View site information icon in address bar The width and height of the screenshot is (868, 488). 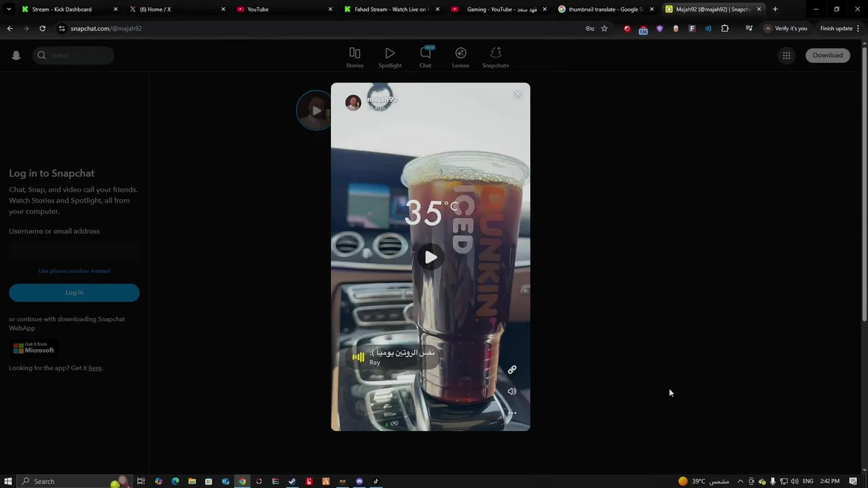tap(62, 28)
